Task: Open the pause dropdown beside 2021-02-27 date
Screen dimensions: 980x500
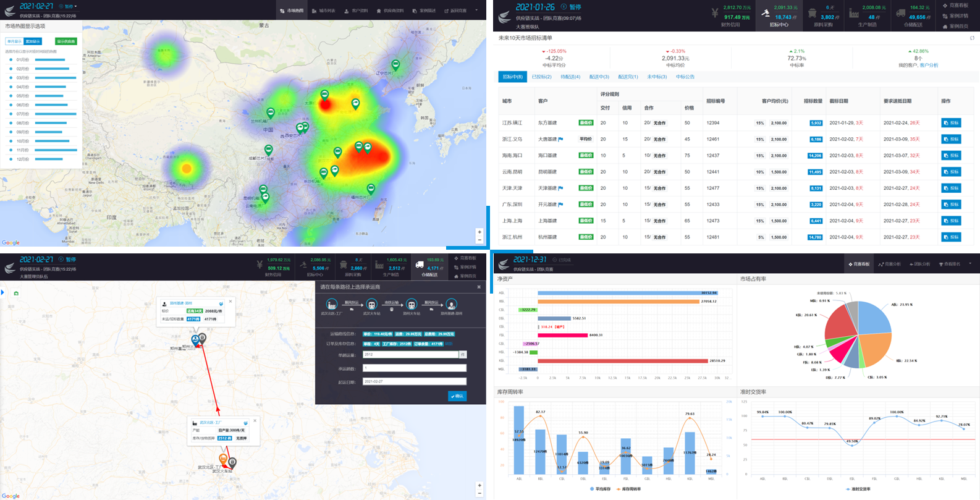Action: (x=69, y=7)
